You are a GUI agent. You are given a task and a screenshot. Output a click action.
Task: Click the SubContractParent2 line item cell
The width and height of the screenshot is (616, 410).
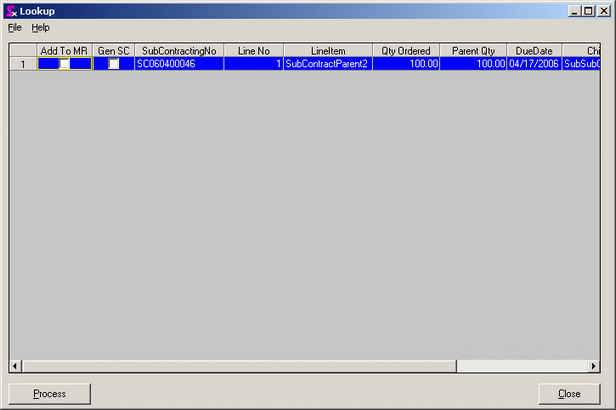[x=327, y=64]
